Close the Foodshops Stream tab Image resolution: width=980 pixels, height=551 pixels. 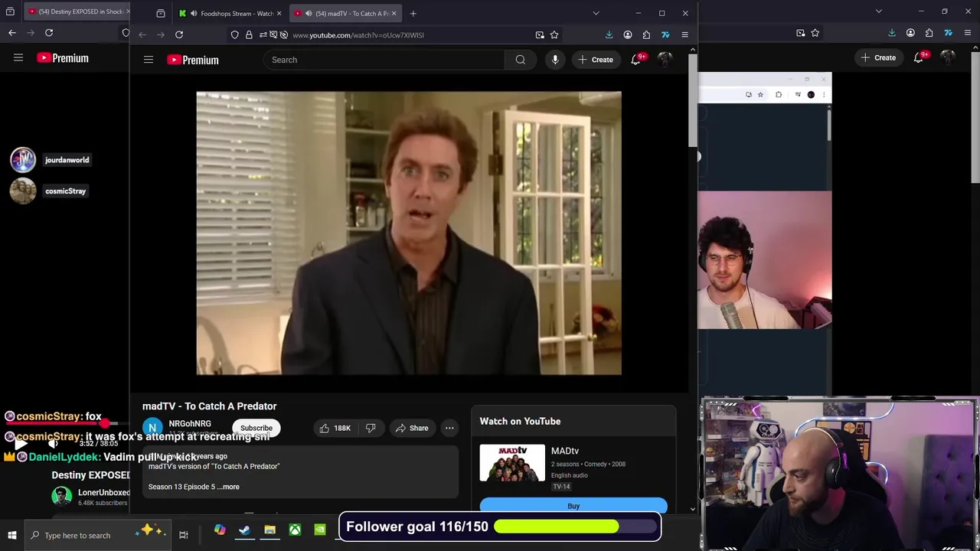tap(279, 13)
